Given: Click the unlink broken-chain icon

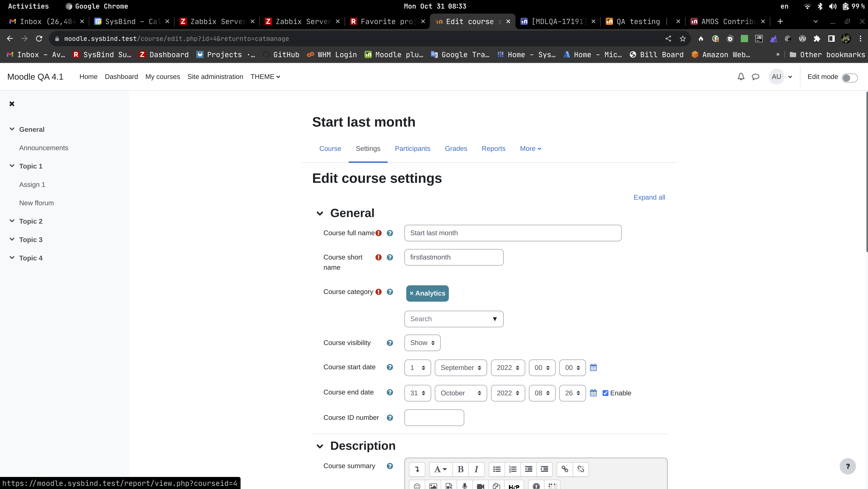Looking at the screenshot, I should tap(581, 469).
